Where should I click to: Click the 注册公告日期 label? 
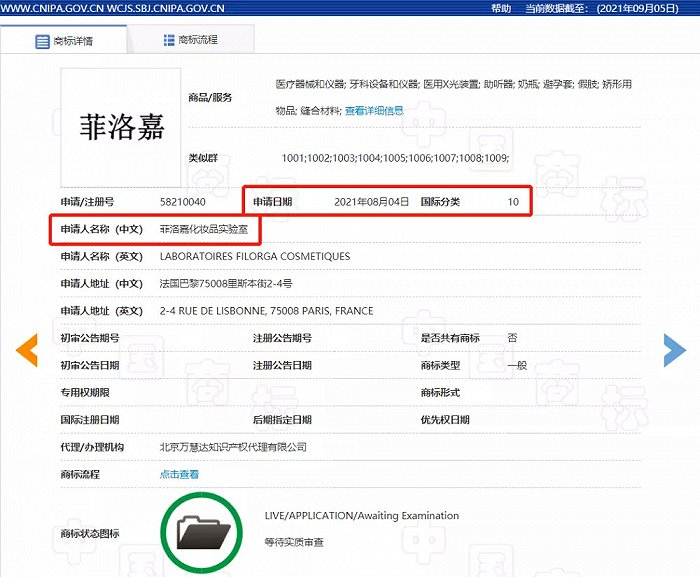[x=282, y=365]
